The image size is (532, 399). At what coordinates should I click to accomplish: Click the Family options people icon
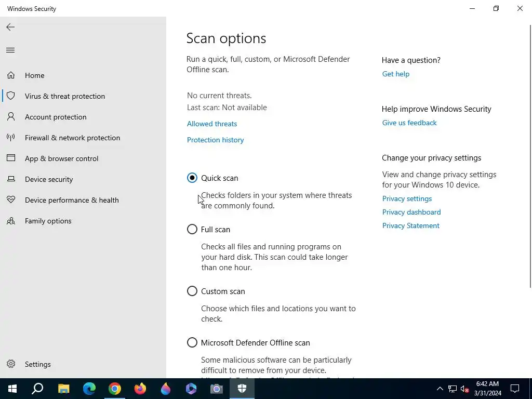click(x=11, y=221)
